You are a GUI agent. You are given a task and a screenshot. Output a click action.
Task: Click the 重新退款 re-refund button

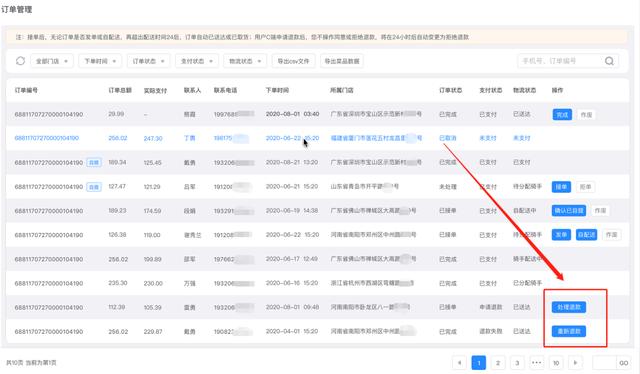click(x=569, y=331)
